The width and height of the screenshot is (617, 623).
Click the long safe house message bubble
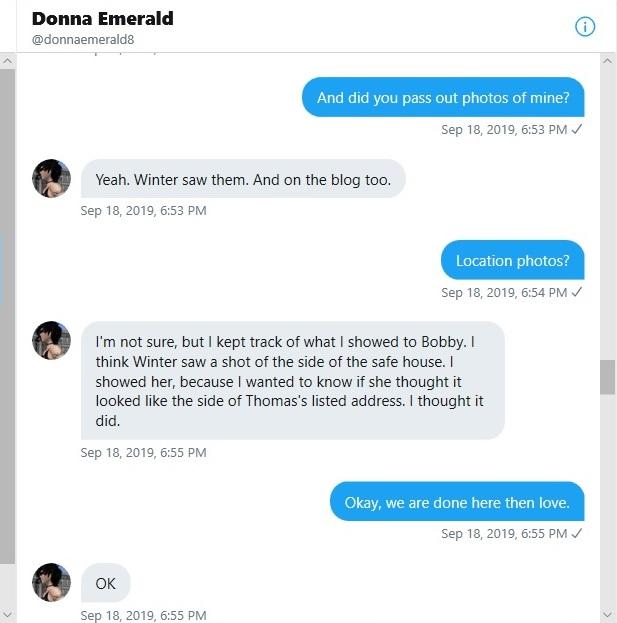[292, 381]
